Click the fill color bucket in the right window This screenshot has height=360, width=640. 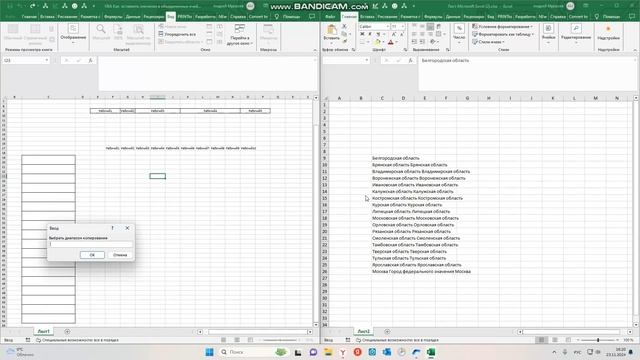378,42
